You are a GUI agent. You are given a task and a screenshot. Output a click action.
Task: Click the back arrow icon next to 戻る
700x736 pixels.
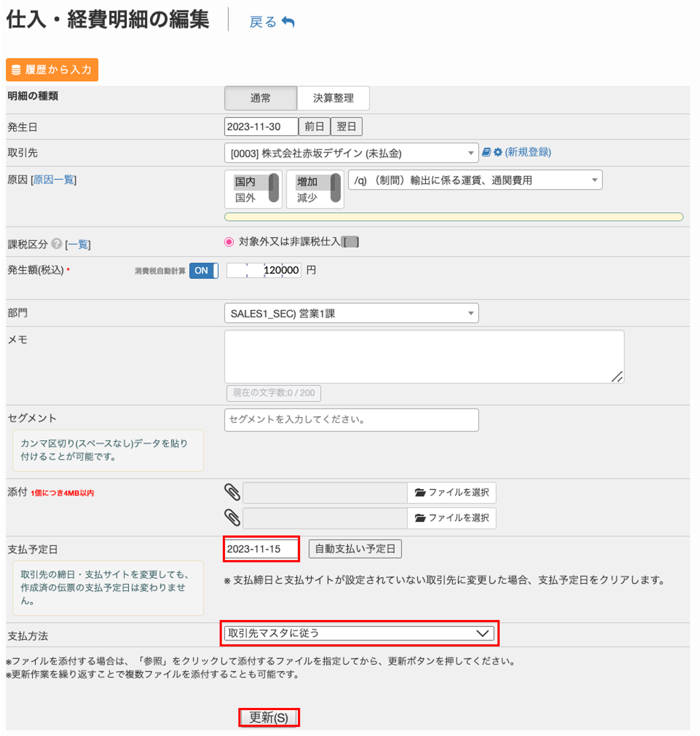[288, 22]
